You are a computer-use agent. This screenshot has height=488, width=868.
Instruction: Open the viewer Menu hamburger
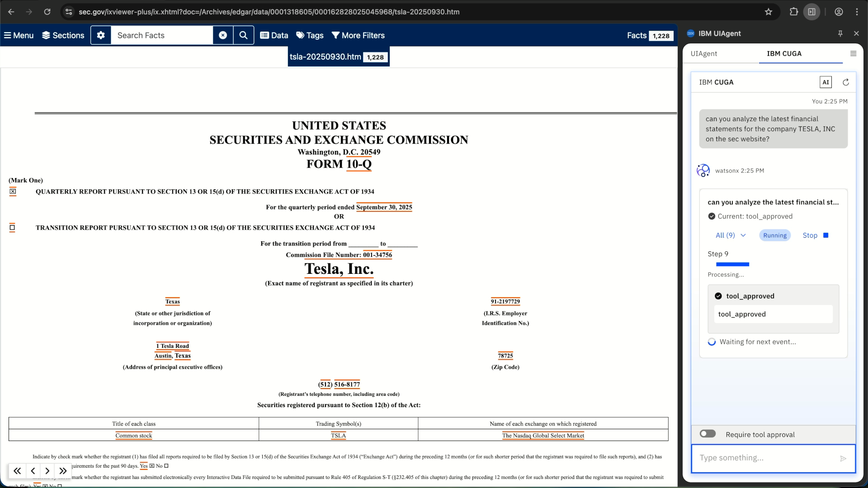pos(19,35)
